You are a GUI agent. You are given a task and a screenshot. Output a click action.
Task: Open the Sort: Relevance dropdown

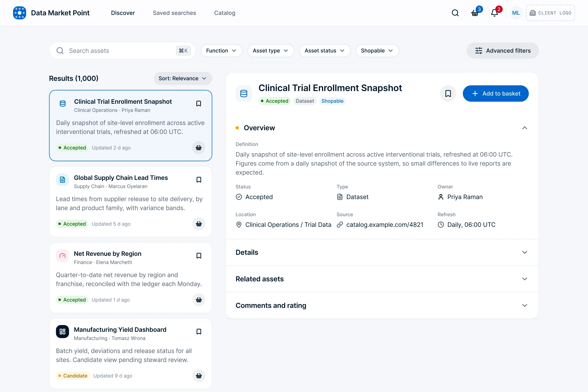tap(183, 78)
